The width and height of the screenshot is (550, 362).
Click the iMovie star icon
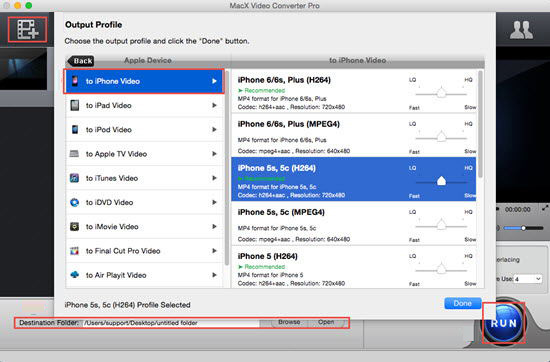point(74,227)
